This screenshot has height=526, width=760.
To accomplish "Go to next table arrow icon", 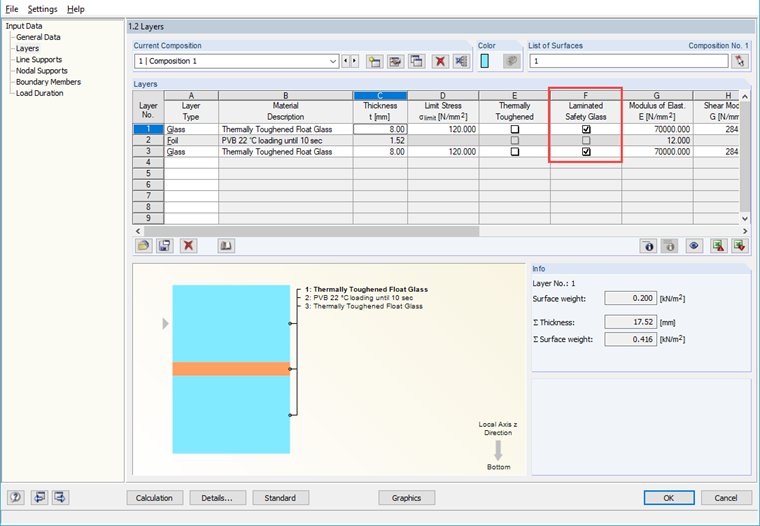I will 60,497.
